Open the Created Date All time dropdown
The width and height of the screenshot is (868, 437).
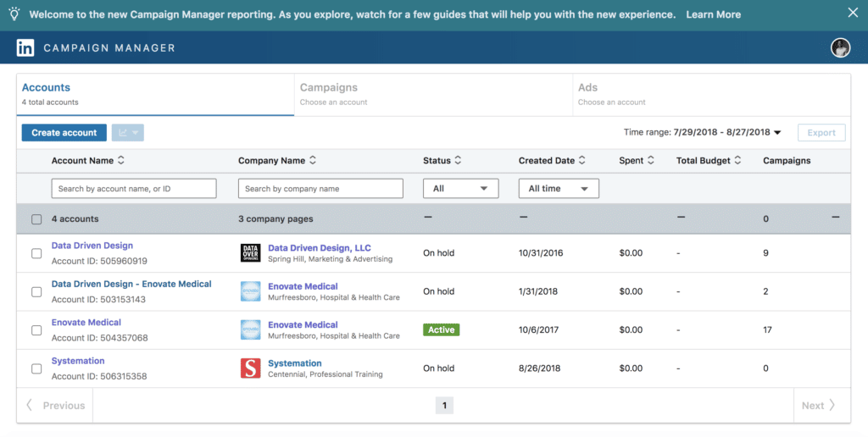[x=559, y=189]
